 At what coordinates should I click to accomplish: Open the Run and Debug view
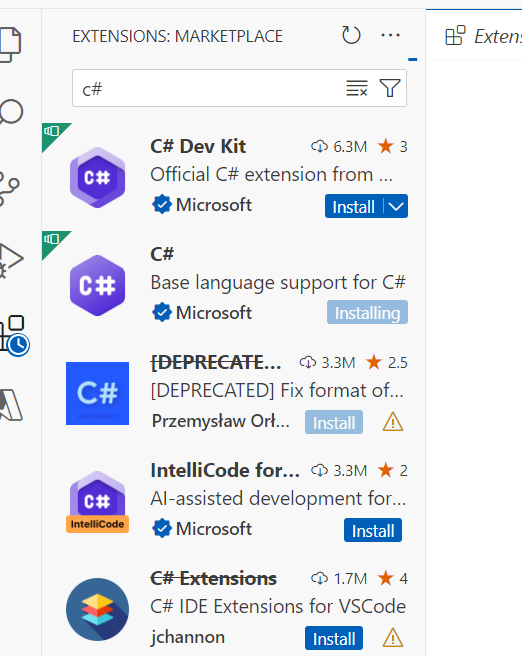tap(11, 260)
